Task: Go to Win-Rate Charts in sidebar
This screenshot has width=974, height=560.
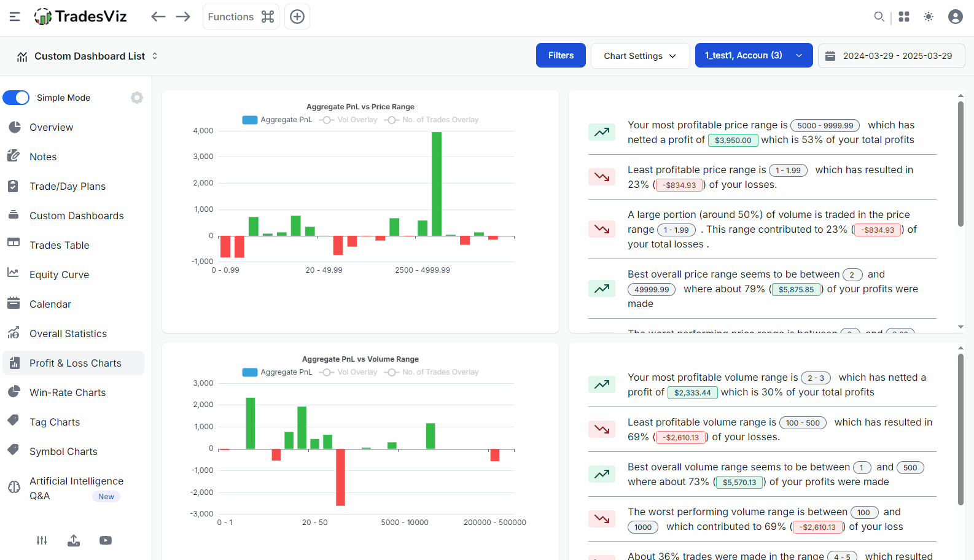Action: point(68,392)
